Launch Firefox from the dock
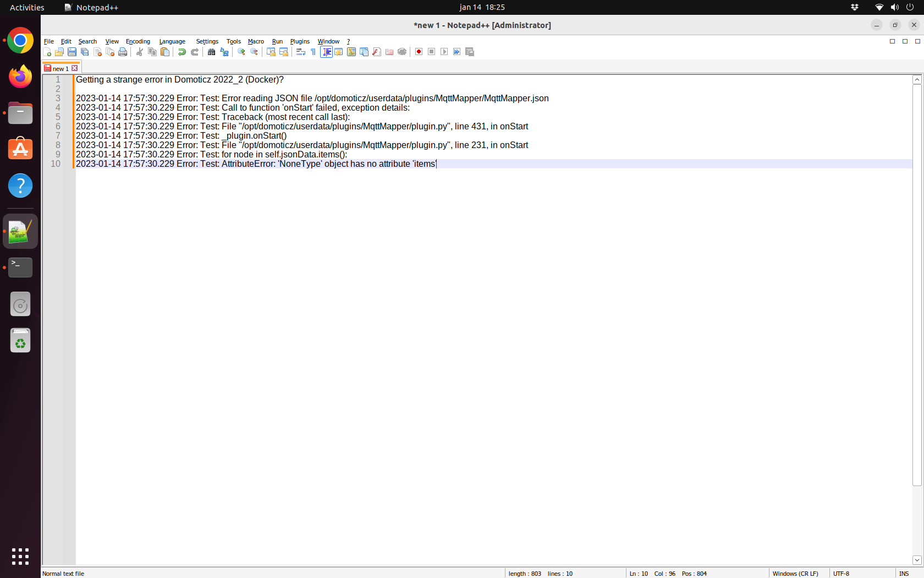The image size is (924, 578). [x=20, y=77]
